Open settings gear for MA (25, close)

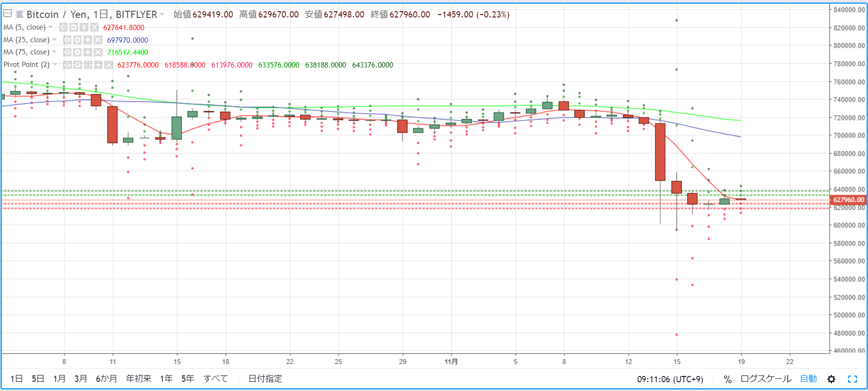point(78,40)
